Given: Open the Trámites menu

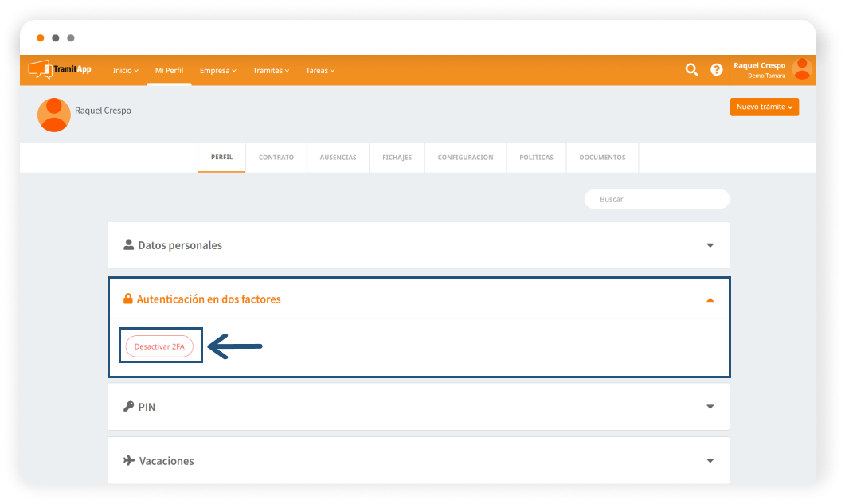Looking at the screenshot, I should [271, 71].
